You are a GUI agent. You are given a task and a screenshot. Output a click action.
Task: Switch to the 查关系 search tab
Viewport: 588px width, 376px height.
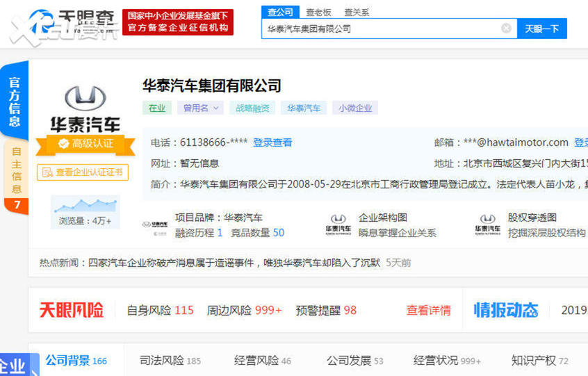[x=357, y=13]
